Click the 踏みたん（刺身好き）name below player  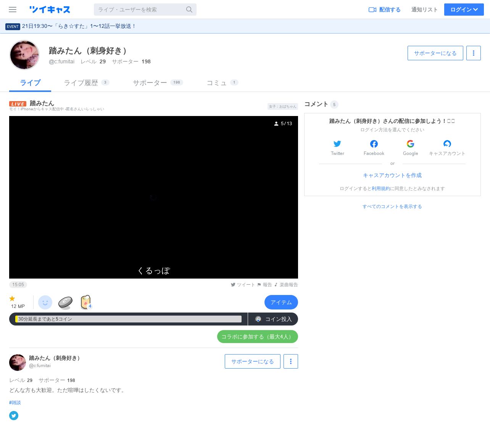click(x=55, y=358)
